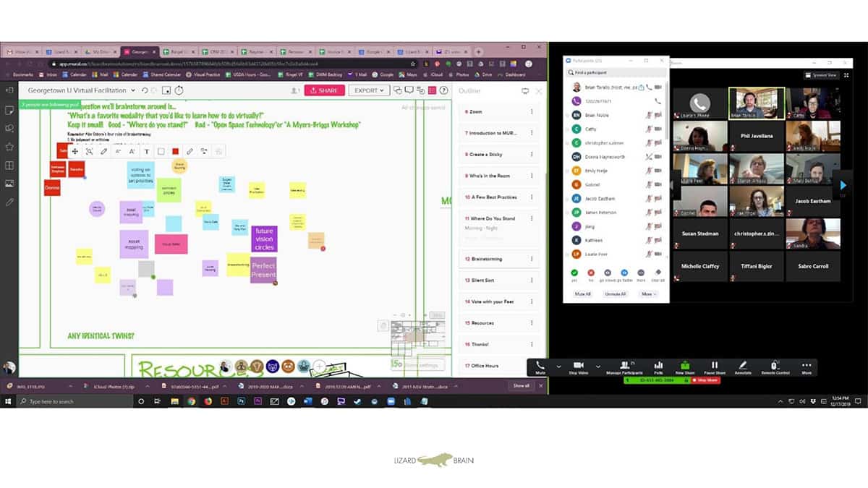Click Mute All in Participants panel
The image size is (868, 488).
click(x=583, y=294)
